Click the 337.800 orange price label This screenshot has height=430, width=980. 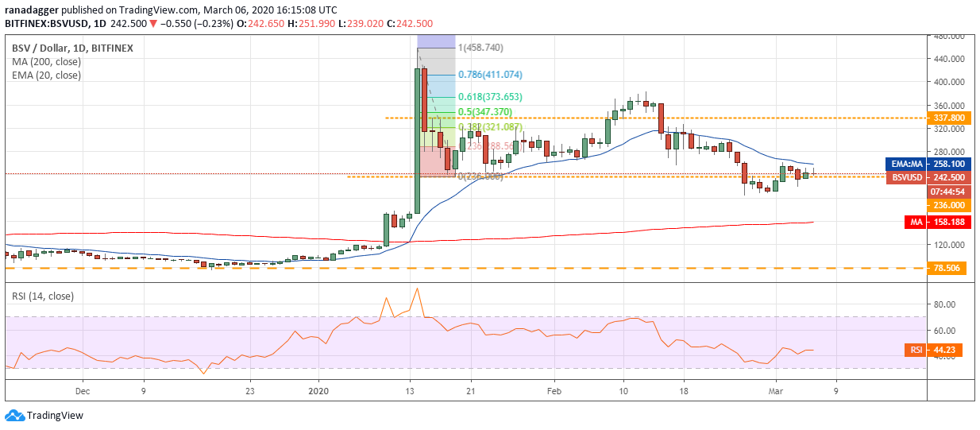click(951, 118)
